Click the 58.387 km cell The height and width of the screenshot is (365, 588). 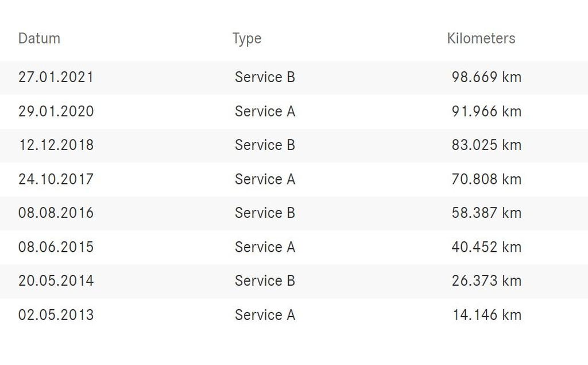point(486,213)
